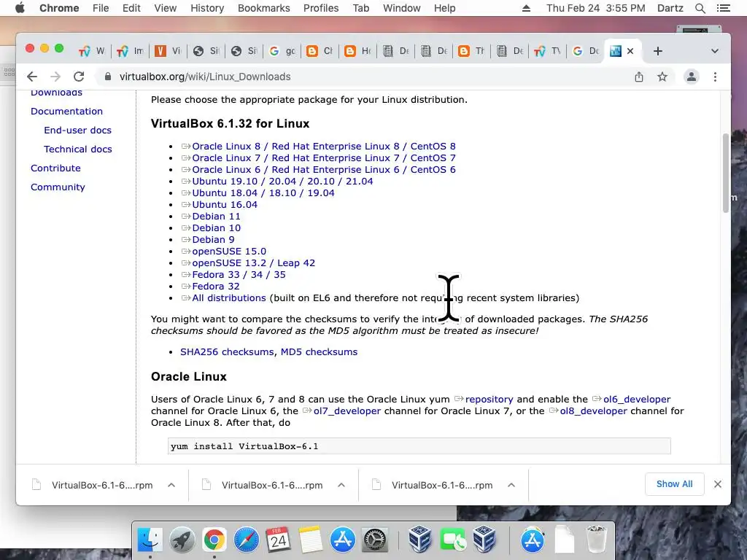
Task: Close the active VirtualBox tab
Action: pyautogui.click(x=630, y=51)
